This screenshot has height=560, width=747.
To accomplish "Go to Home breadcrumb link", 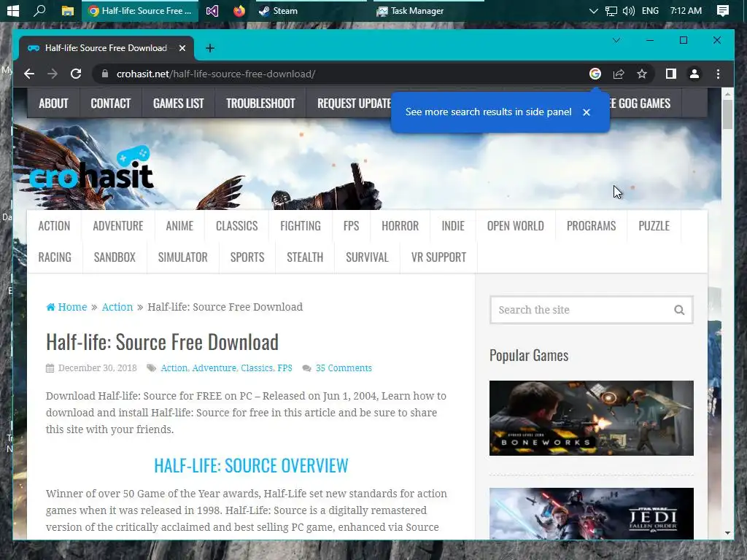I will 66,307.
